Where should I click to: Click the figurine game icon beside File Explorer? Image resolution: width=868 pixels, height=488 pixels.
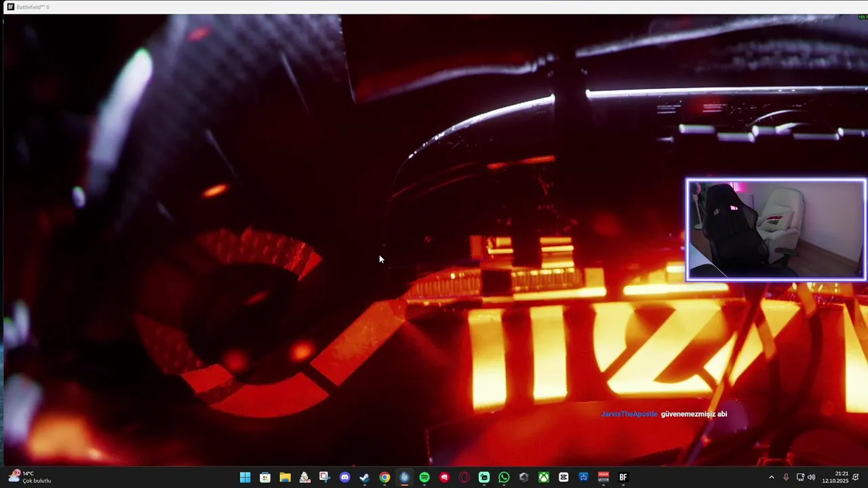pyautogui.click(x=305, y=477)
